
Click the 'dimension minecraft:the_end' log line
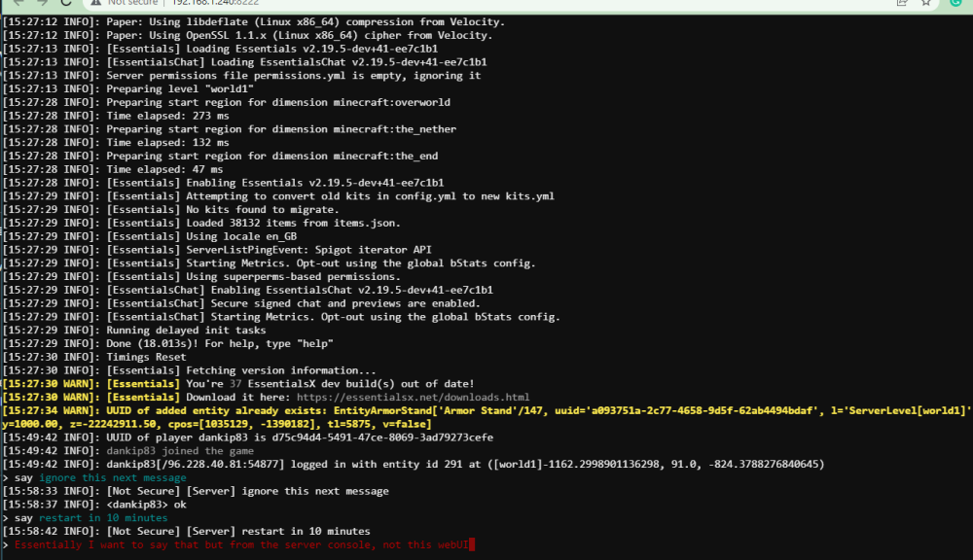220,156
